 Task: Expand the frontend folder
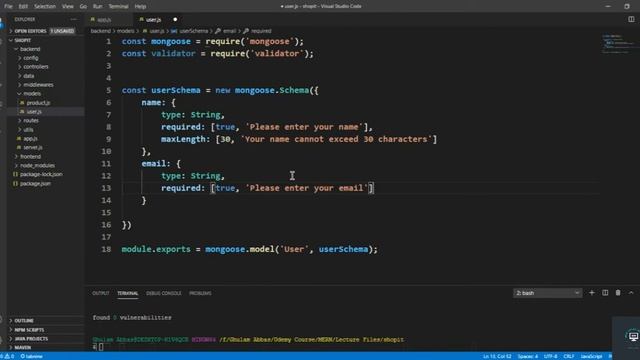(x=46, y=156)
